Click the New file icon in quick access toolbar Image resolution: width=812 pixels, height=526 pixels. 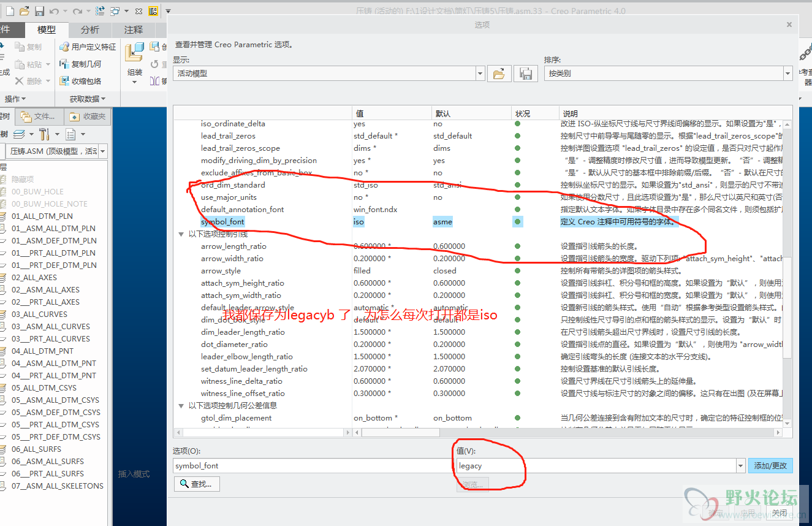(9, 11)
